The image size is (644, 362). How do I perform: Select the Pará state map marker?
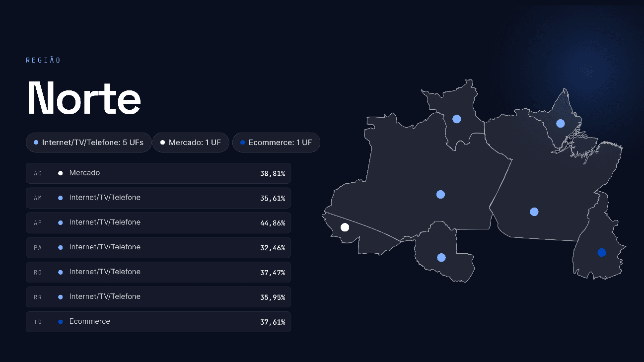click(x=534, y=212)
